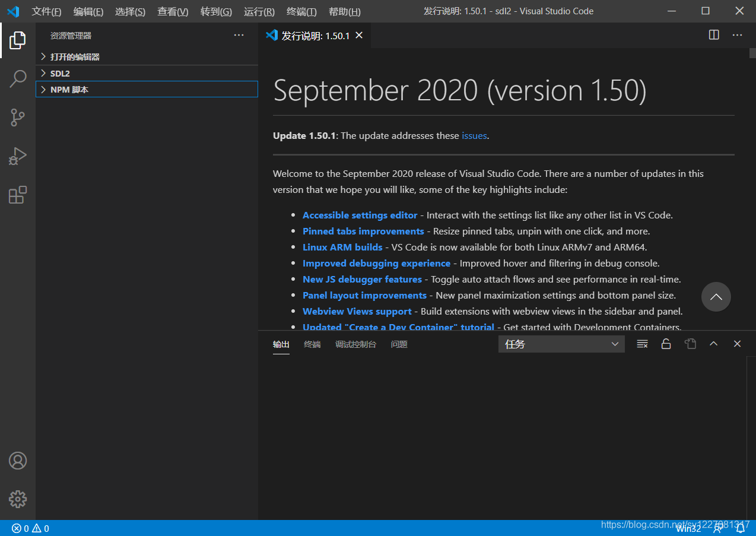Viewport: 756px width, 536px height.
Task: Open the 查看(V) menu
Action: pos(173,11)
